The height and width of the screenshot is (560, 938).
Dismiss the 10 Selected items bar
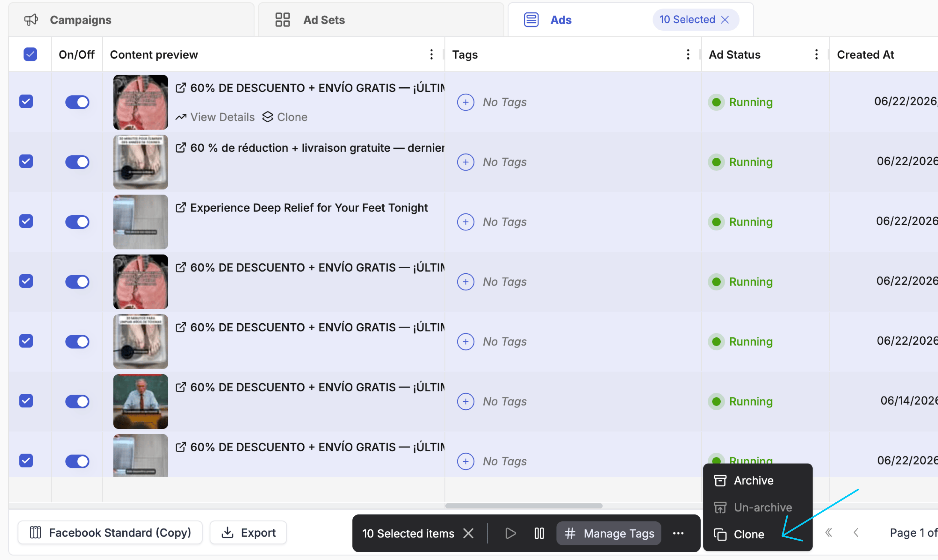[468, 533]
